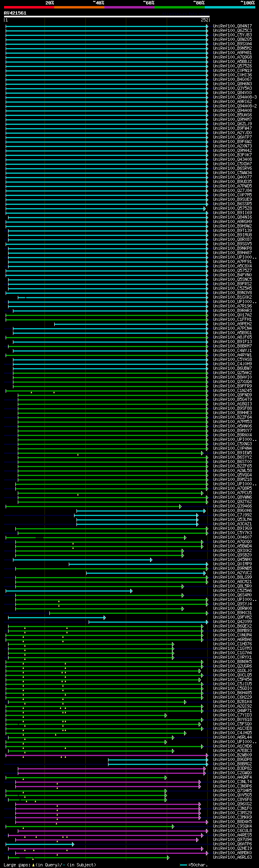
Task: Click label UniRef100_Q017A2
Action: [x=232, y=315]
